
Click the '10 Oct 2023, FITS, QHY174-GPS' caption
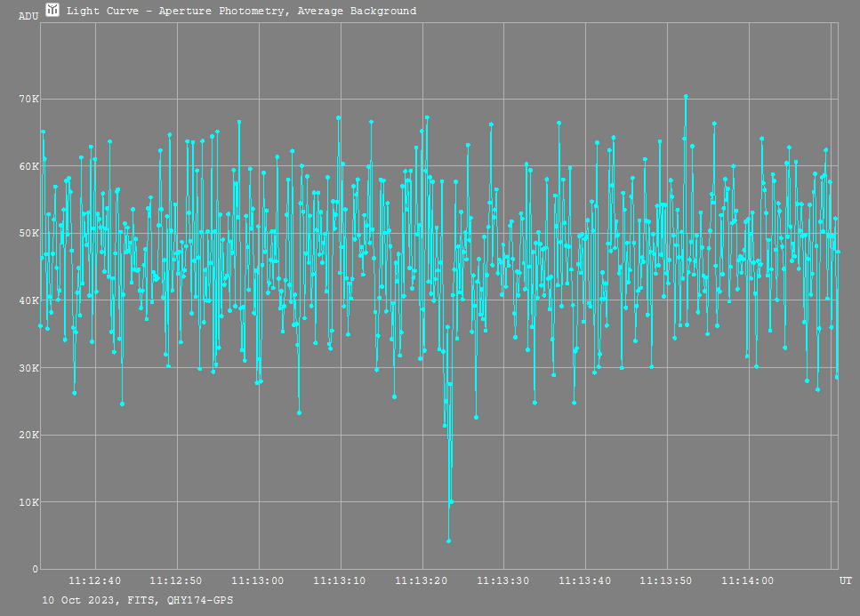[138, 601]
